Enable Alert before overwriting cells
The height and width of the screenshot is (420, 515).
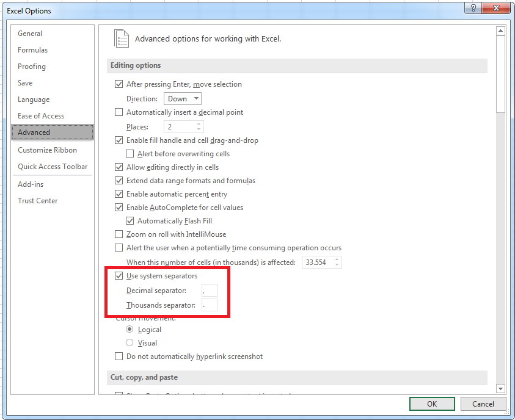(130, 154)
